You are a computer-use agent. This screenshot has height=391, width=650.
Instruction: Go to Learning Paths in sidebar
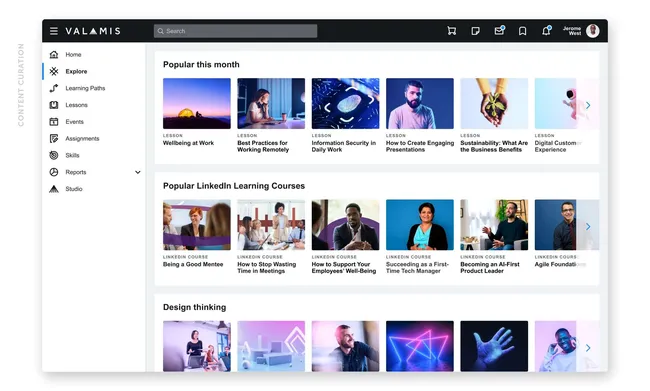[85, 88]
